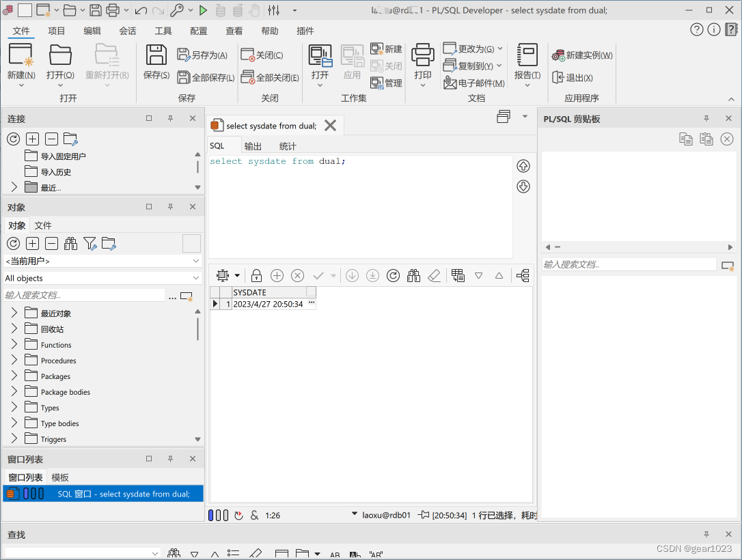Click the binoculars search icon above the results
Image resolution: width=742 pixels, height=560 pixels.
coord(413,275)
